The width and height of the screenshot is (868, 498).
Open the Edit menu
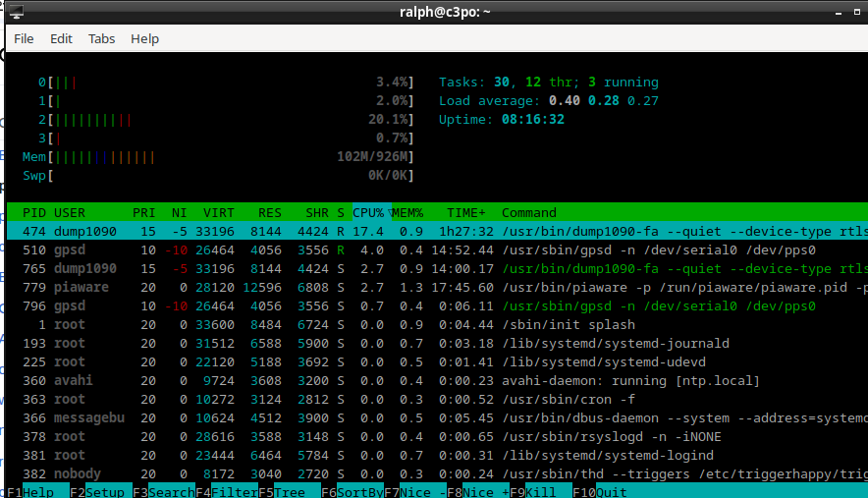point(61,39)
